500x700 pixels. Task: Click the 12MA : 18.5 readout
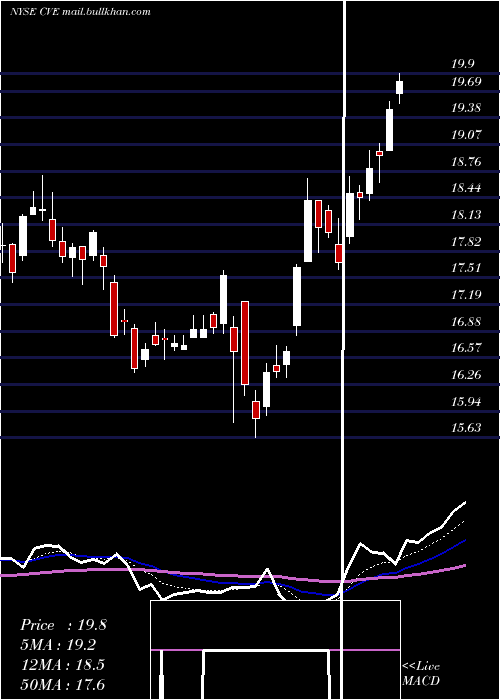[x=62, y=665]
